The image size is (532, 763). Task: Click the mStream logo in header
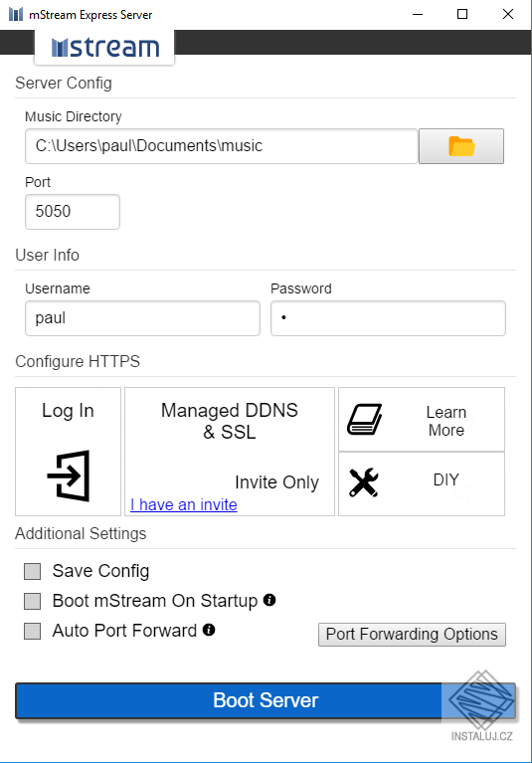tap(105, 47)
